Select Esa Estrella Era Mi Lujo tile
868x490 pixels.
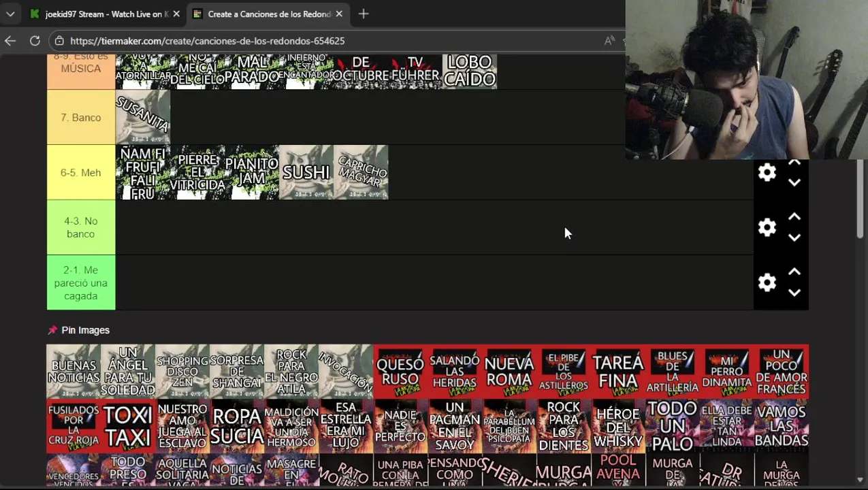(346, 425)
